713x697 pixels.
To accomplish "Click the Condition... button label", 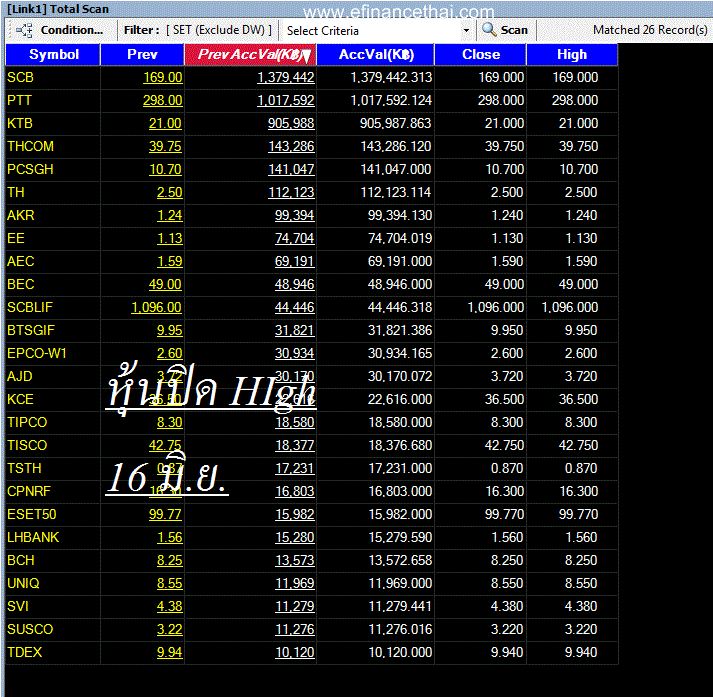I will [x=72, y=30].
